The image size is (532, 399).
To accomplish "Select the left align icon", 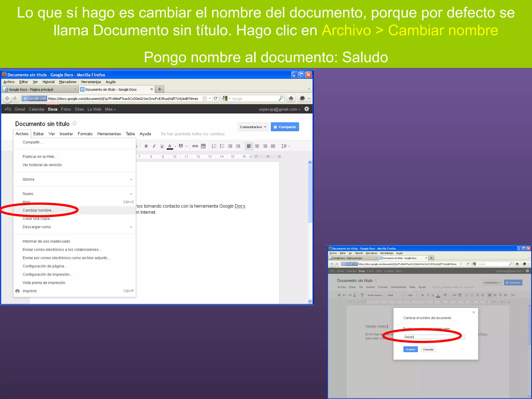I will 249,146.
